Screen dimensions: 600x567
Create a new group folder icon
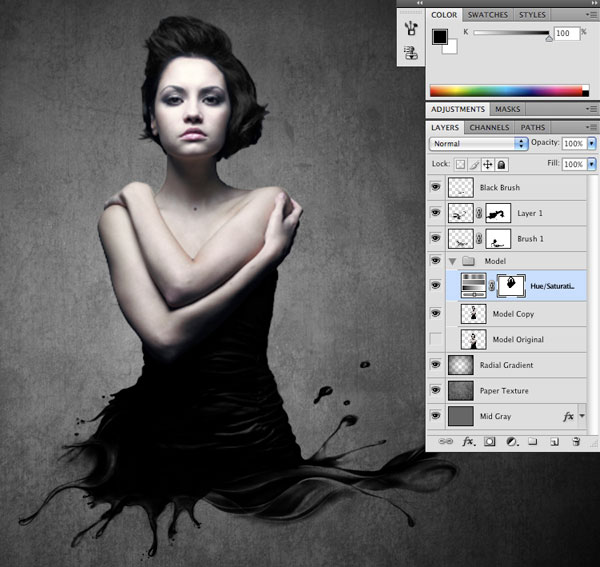click(x=532, y=442)
